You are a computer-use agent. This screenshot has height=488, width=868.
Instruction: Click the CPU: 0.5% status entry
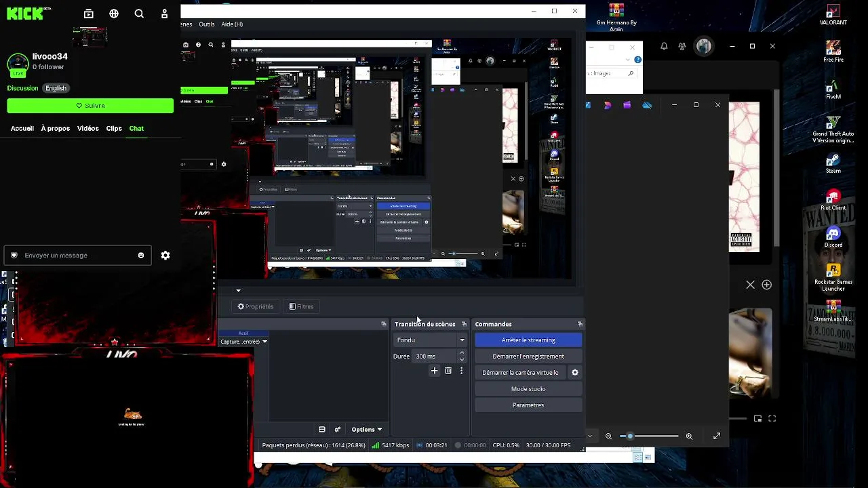(506, 445)
